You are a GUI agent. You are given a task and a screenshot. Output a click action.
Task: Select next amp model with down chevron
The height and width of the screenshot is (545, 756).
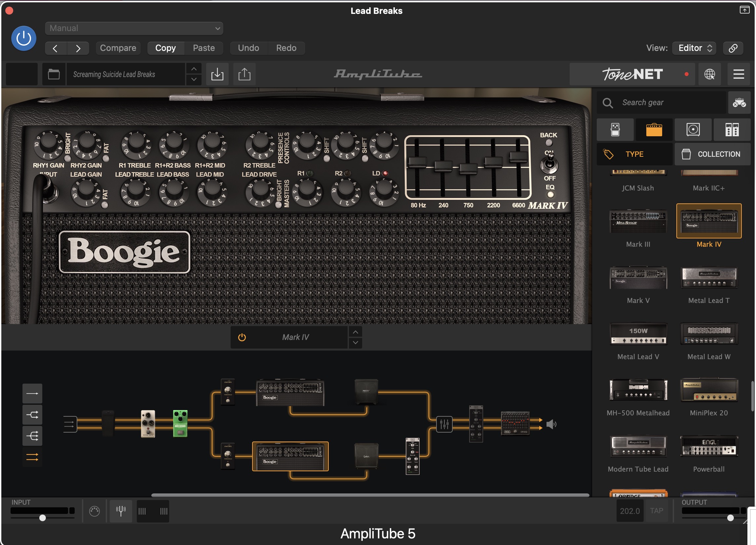[356, 343]
